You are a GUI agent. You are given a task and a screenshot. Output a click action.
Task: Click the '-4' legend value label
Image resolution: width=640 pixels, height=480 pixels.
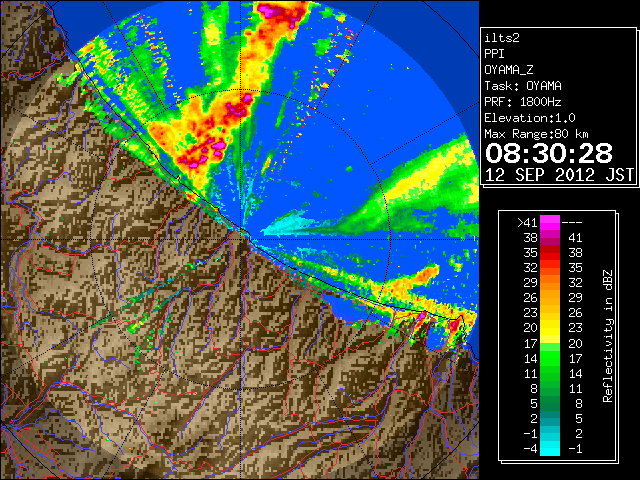(530, 448)
